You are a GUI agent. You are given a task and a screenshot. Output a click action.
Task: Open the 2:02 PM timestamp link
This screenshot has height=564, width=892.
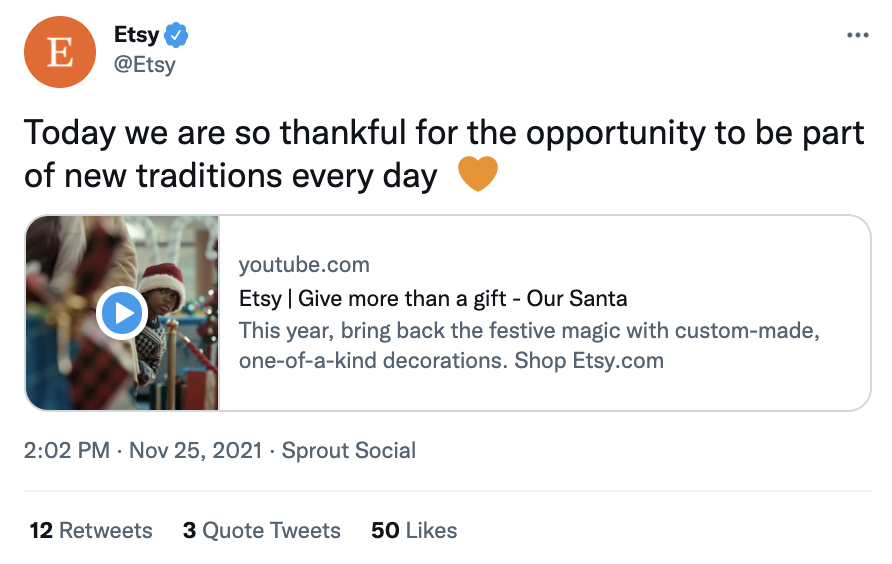(x=66, y=450)
